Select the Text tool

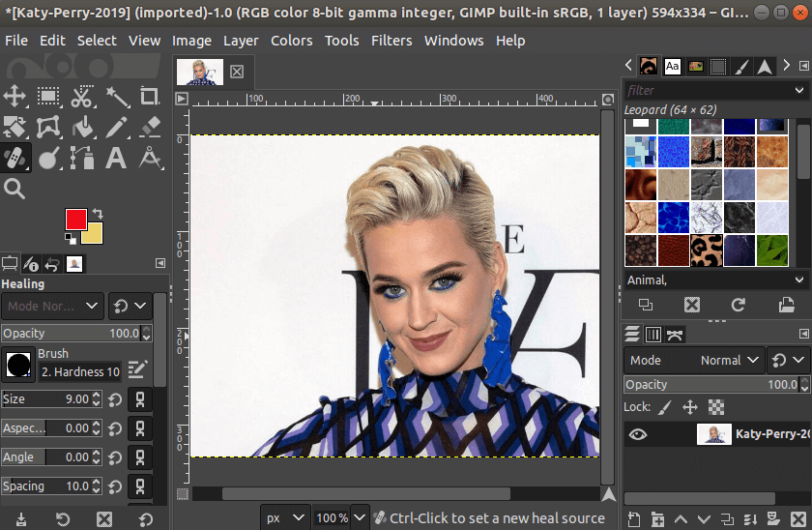(117, 158)
